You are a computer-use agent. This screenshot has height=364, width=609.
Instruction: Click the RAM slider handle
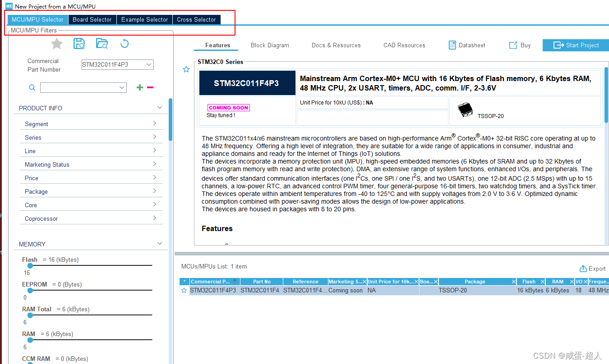click(30, 340)
